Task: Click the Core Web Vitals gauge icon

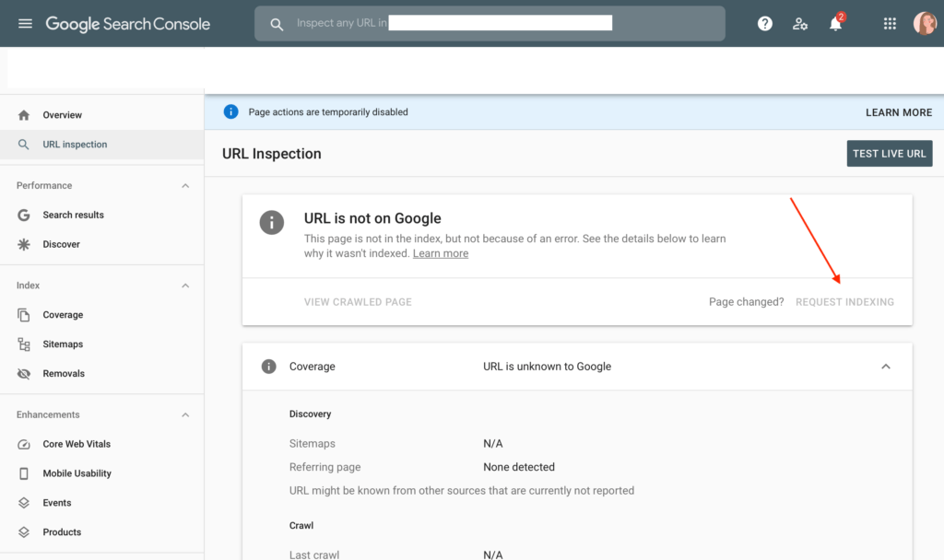Action: (x=23, y=444)
